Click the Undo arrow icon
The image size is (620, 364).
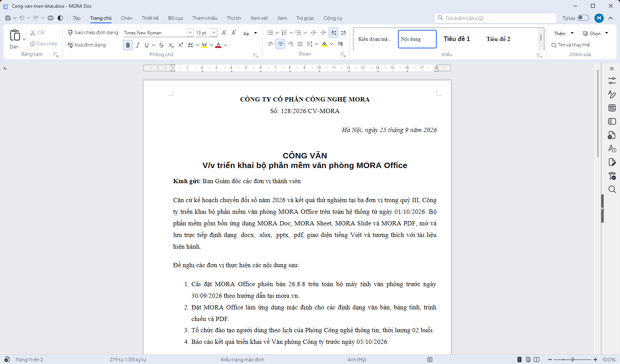click(22, 18)
